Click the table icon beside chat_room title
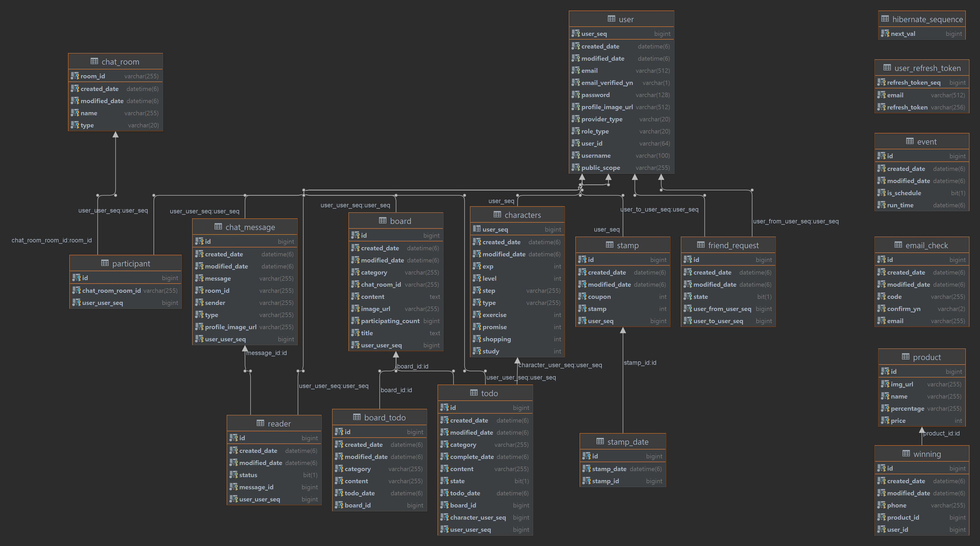Image resolution: width=980 pixels, height=546 pixels. point(94,61)
